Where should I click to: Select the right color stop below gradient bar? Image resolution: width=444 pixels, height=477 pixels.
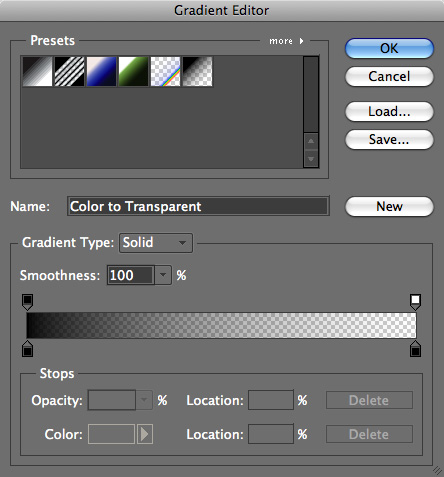tap(415, 349)
